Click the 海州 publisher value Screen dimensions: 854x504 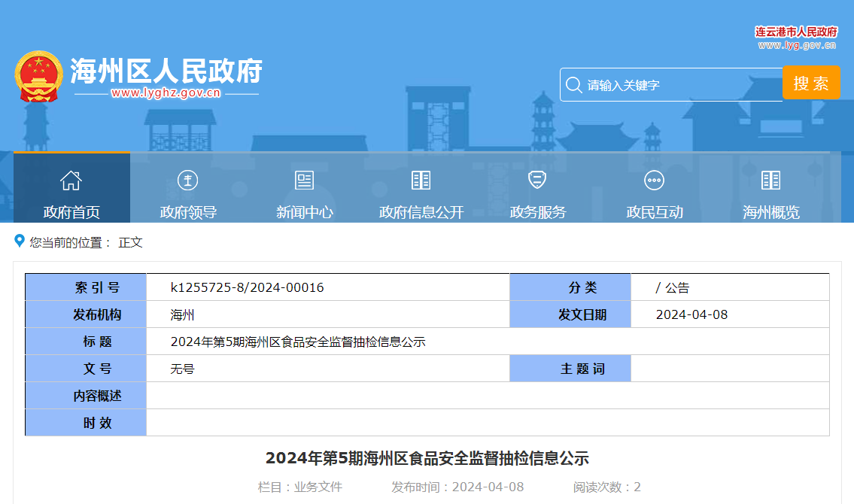(182, 314)
